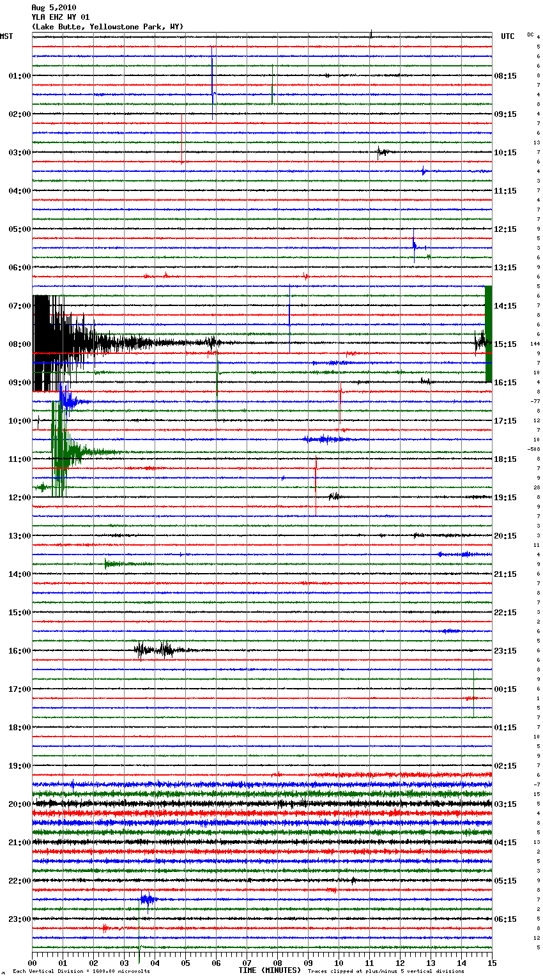Select MST time label '08:00'
Viewport: 543px width, 980px height.
[x=20, y=344]
